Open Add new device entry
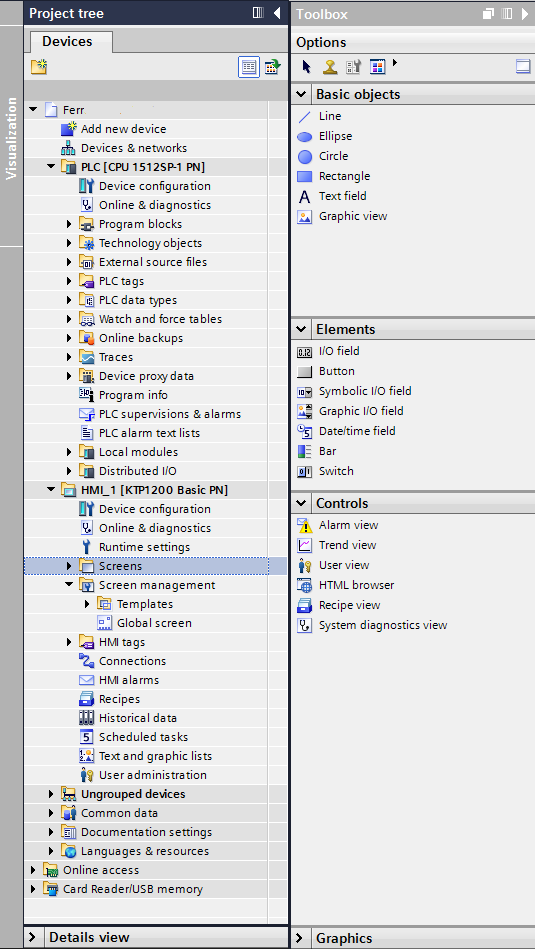535x949 pixels. click(123, 129)
